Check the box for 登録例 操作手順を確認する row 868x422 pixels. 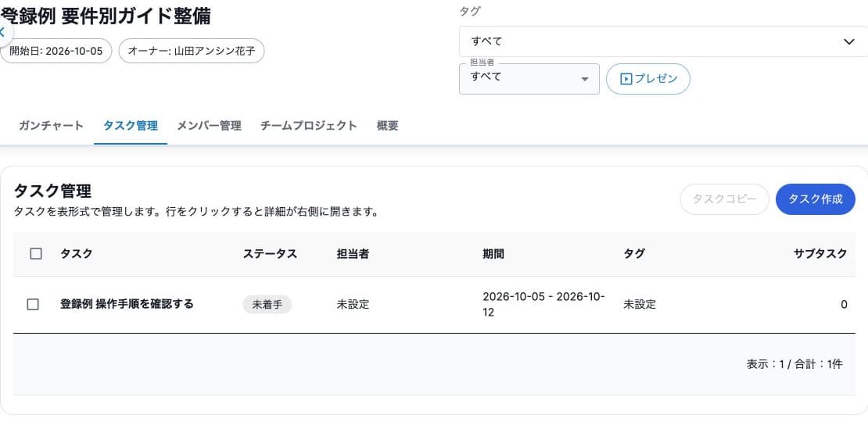click(33, 304)
